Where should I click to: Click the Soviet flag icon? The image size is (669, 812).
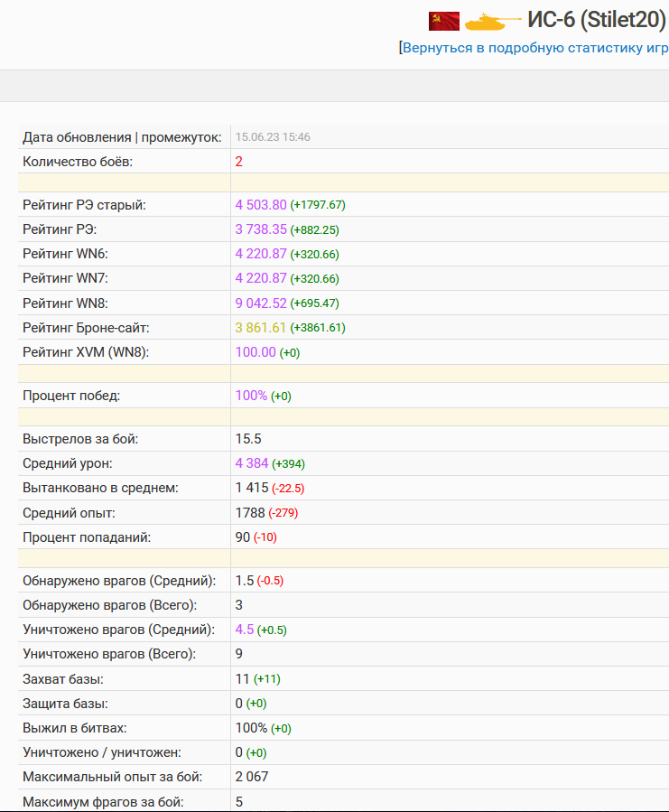point(444,20)
